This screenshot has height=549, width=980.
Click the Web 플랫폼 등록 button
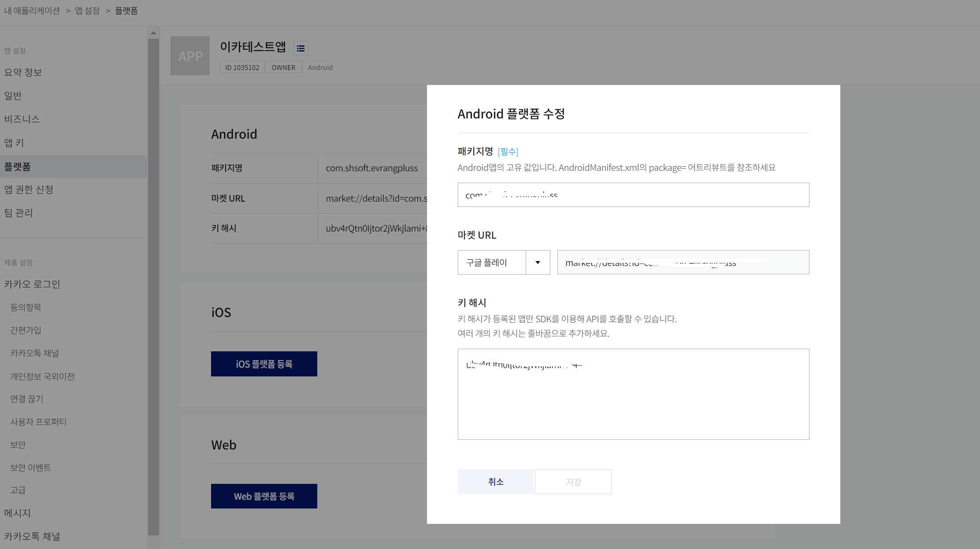264,496
